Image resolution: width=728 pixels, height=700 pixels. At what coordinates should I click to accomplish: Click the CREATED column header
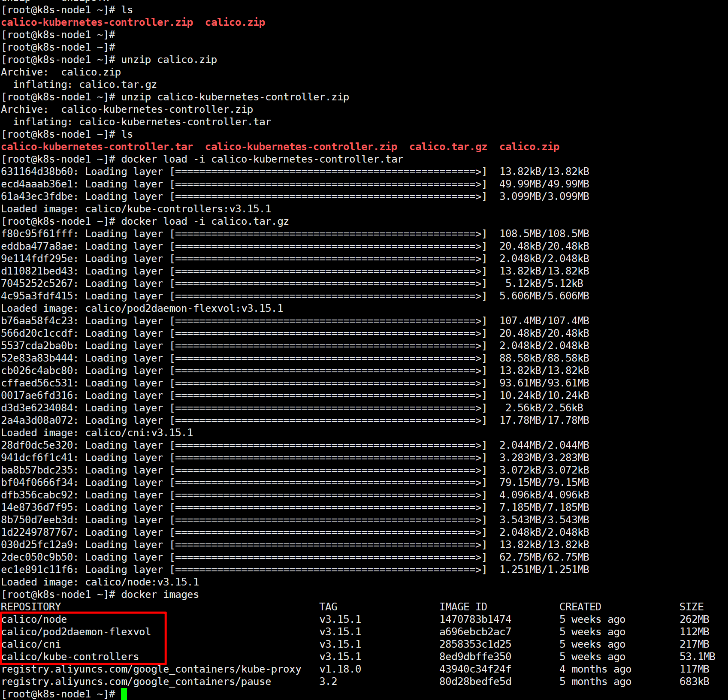point(580,607)
